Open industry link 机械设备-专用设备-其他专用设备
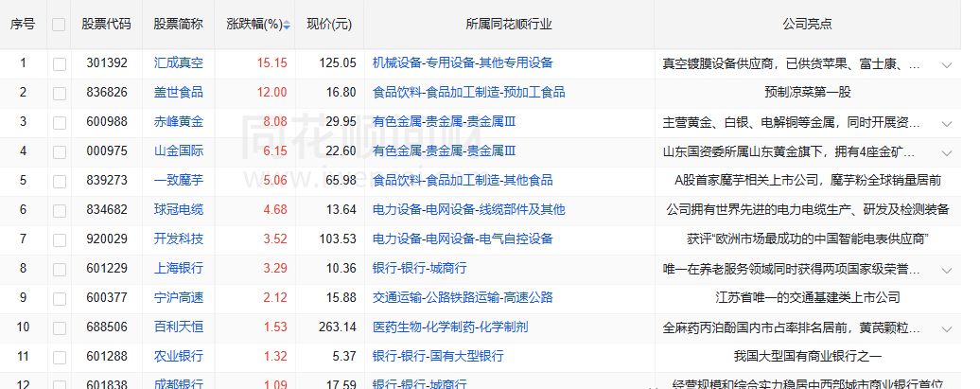 click(x=463, y=63)
